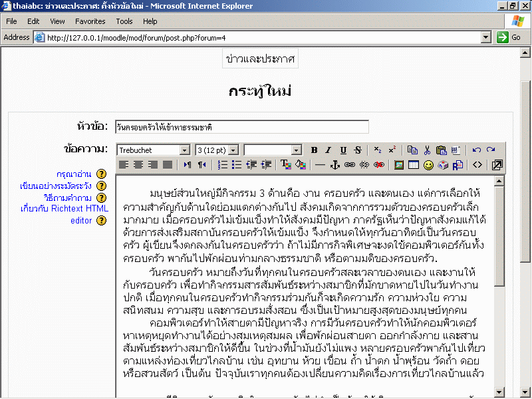Click the undo arrow icon
532x399 pixels.
[476, 150]
